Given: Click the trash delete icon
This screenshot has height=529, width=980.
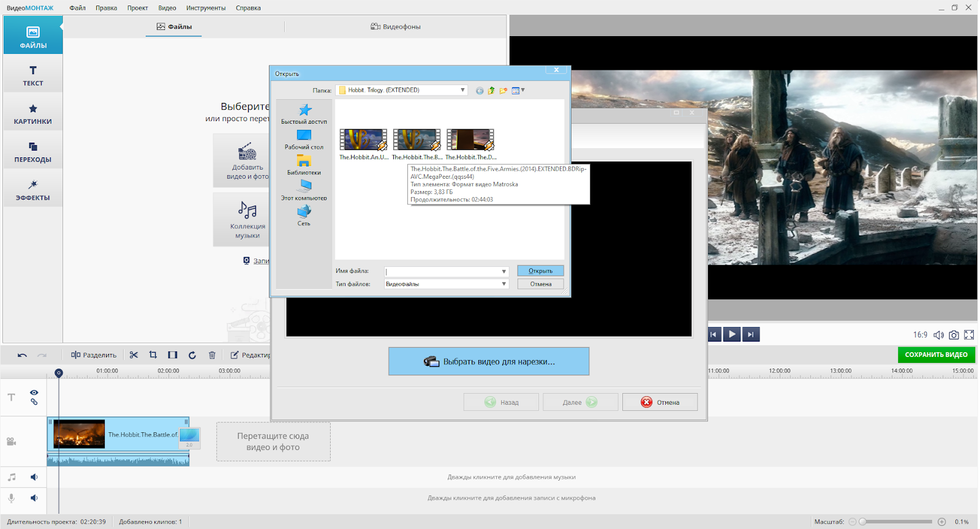Looking at the screenshot, I should tap(212, 355).
